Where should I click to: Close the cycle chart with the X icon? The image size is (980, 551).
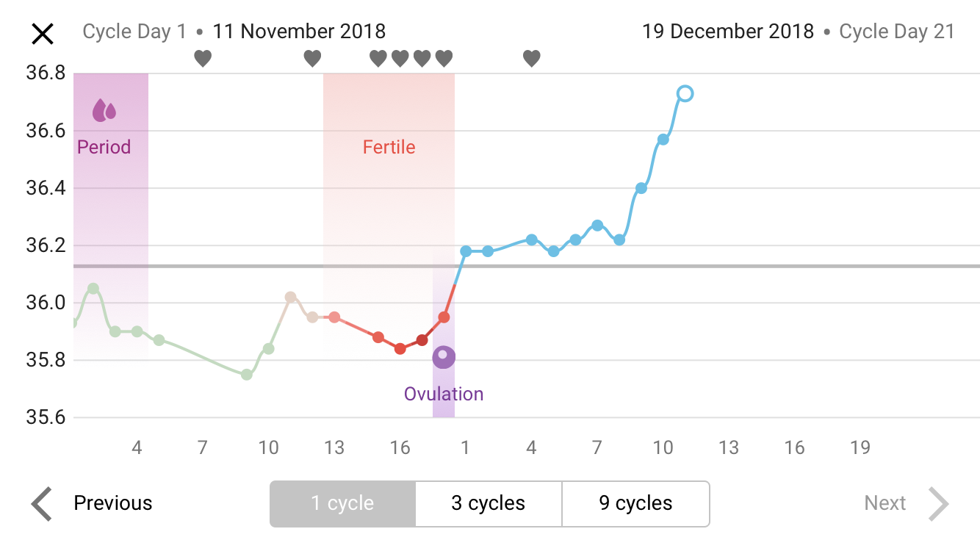[x=43, y=34]
